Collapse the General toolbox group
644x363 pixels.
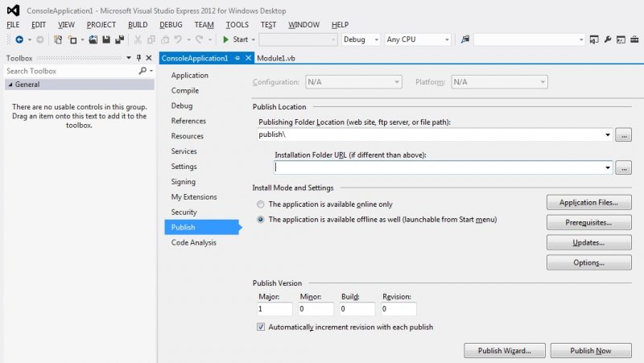[10, 85]
